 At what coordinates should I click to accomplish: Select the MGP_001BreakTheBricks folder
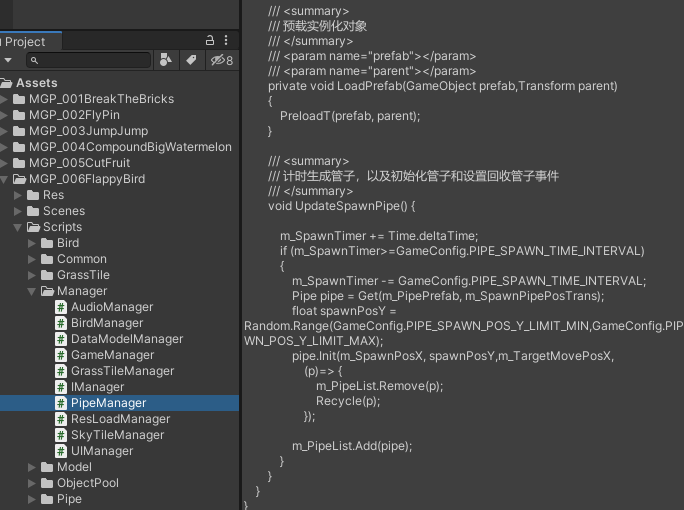(101, 99)
